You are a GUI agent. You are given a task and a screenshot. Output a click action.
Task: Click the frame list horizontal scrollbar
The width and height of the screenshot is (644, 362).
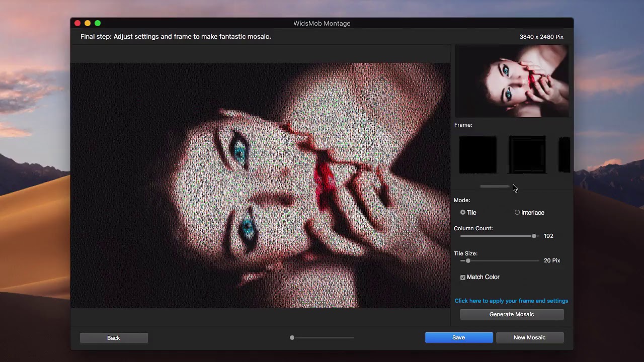point(495,186)
